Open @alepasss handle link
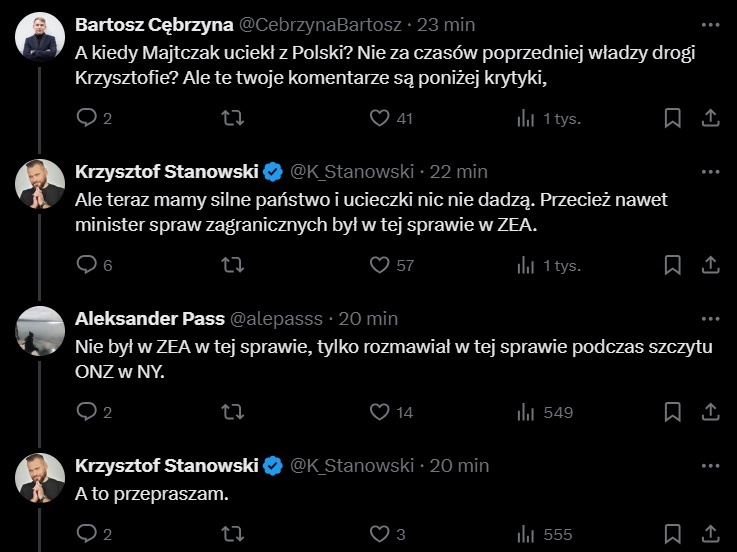Viewport: 737px width, 552px height. 277,319
